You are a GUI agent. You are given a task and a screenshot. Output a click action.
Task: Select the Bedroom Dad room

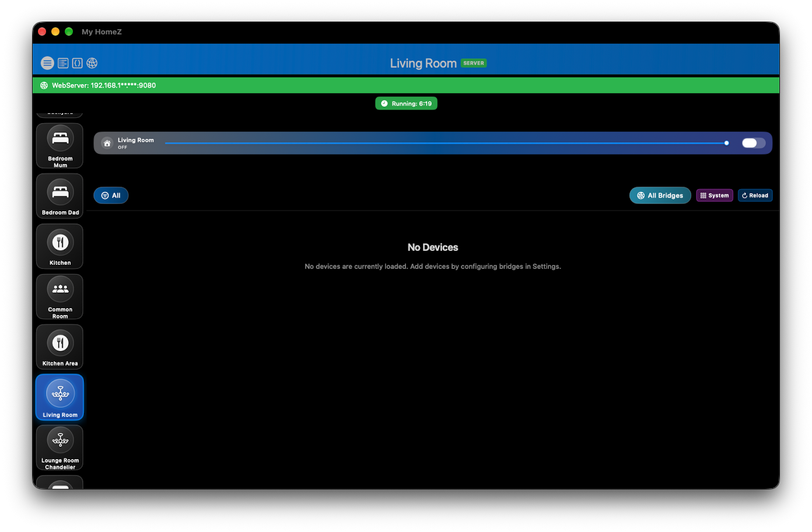[60, 196]
